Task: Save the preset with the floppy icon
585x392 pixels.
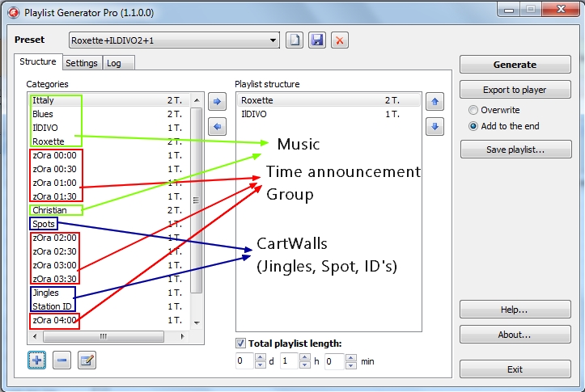Action: click(317, 40)
